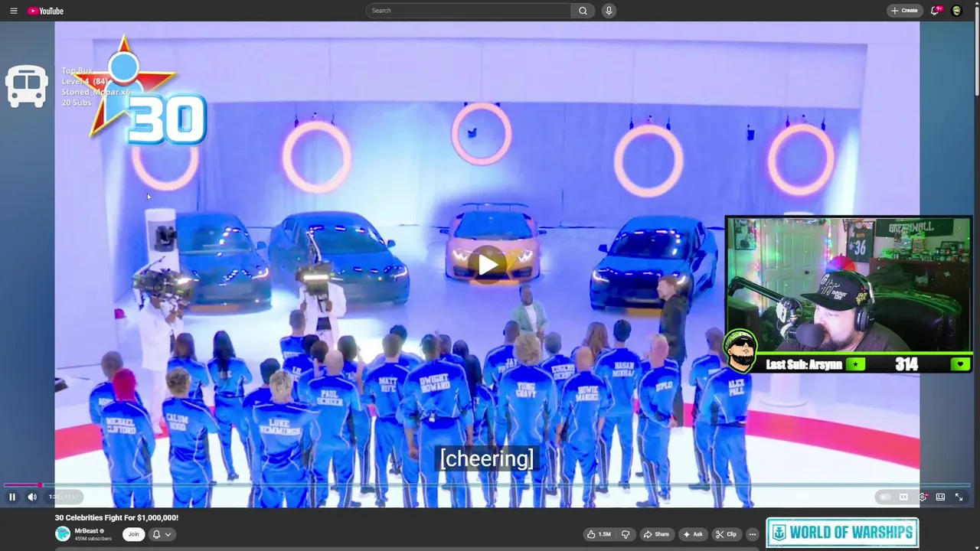The height and width of the screenshot is (551, 980).
Task: Click the large play button over the video
Action: pyautogui.click(x=487, y=265)
